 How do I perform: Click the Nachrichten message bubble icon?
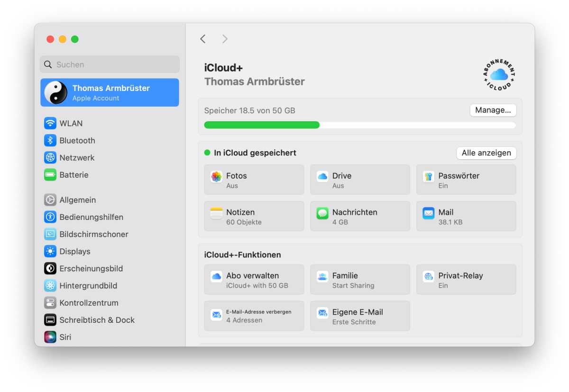tap(322, 213)
